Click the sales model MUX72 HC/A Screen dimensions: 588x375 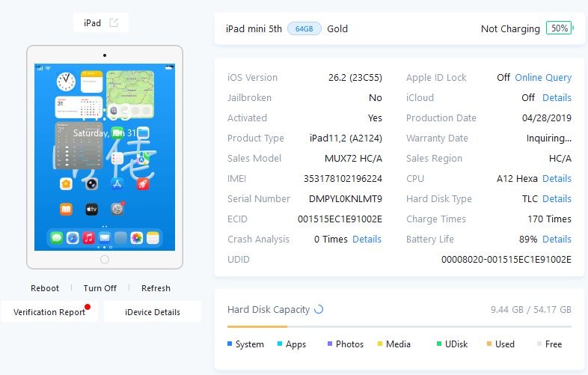tap(353, 159)
